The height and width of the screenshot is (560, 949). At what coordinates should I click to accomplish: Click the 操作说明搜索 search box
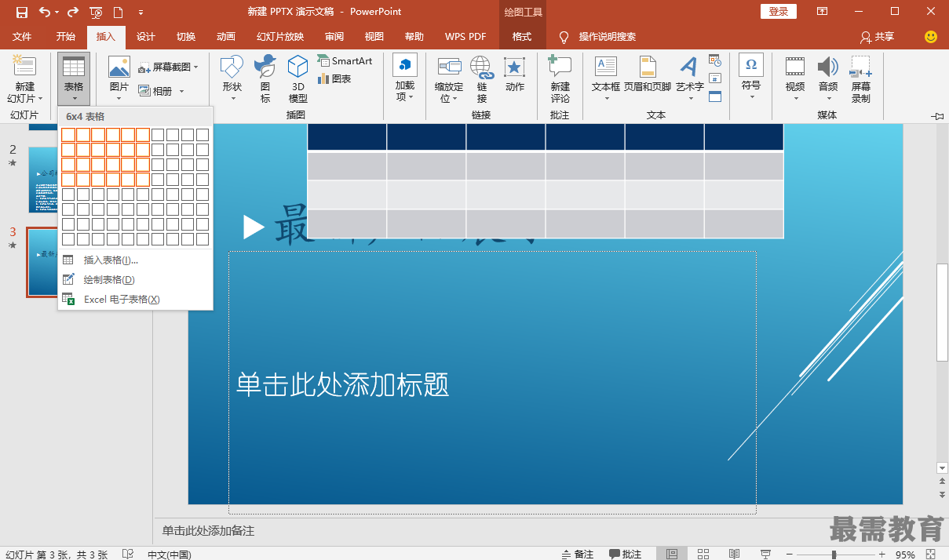607,37
